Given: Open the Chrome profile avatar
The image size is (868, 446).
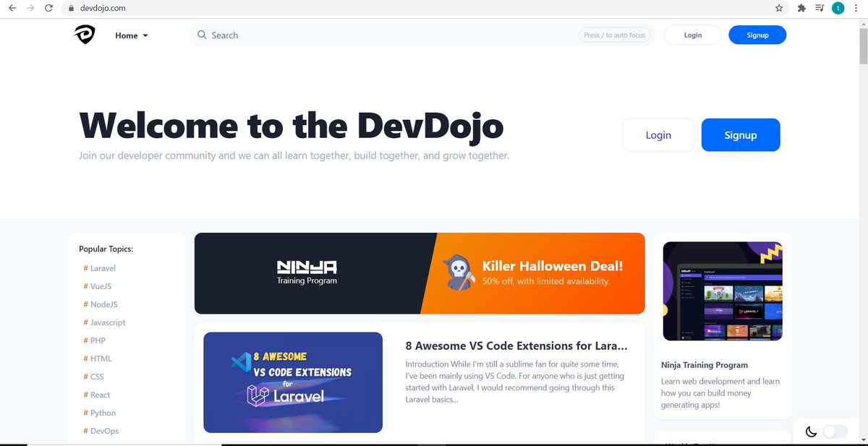Looking at the screenshot, I should [838, 8].
